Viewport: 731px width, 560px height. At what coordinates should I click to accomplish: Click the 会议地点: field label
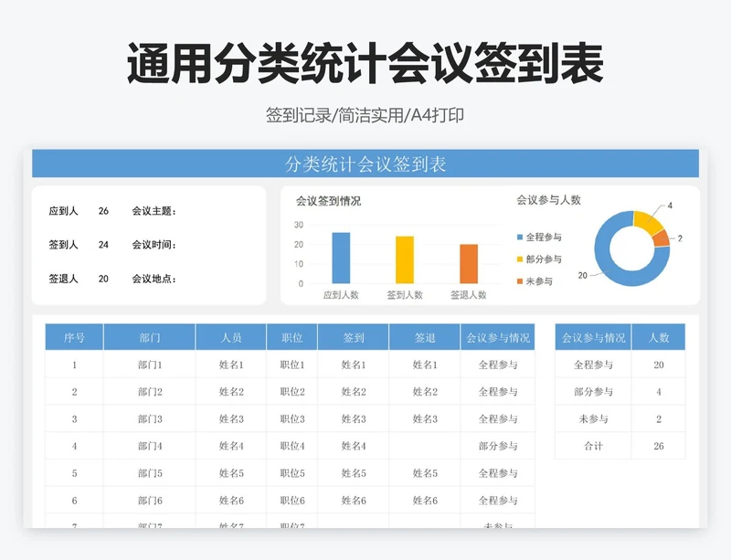coord(154,279)
